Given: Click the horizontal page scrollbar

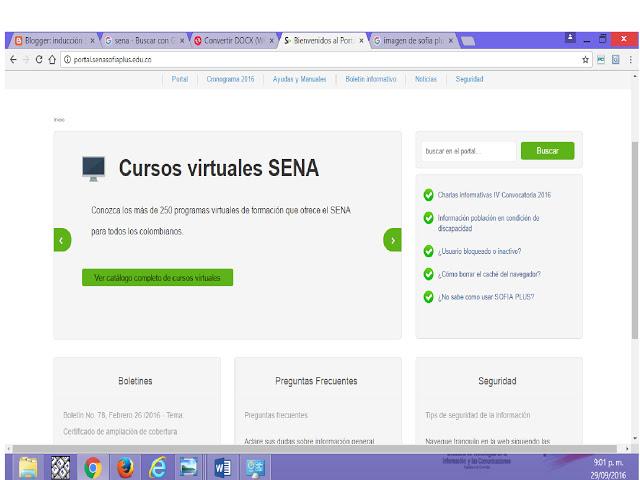Looking at the screenshot, I should [314, 449].
